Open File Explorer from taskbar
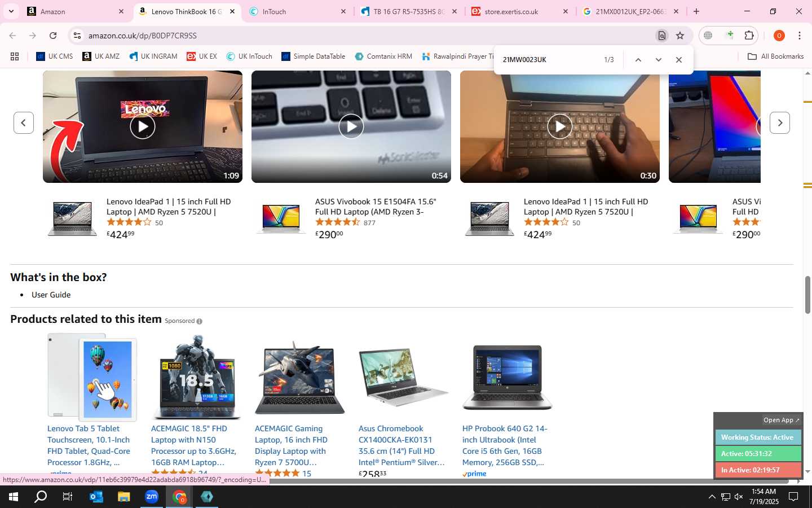Screen dimensions: 812x508 point(123,497)
